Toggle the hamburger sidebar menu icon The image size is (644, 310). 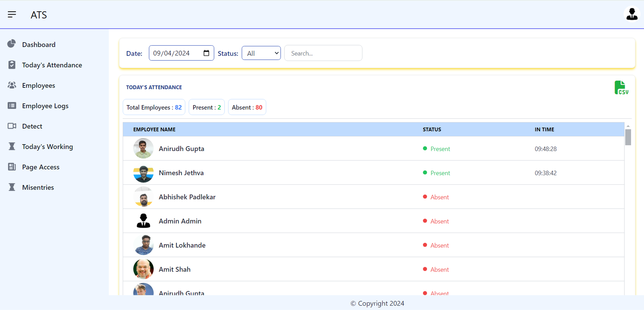click(12, 15)
